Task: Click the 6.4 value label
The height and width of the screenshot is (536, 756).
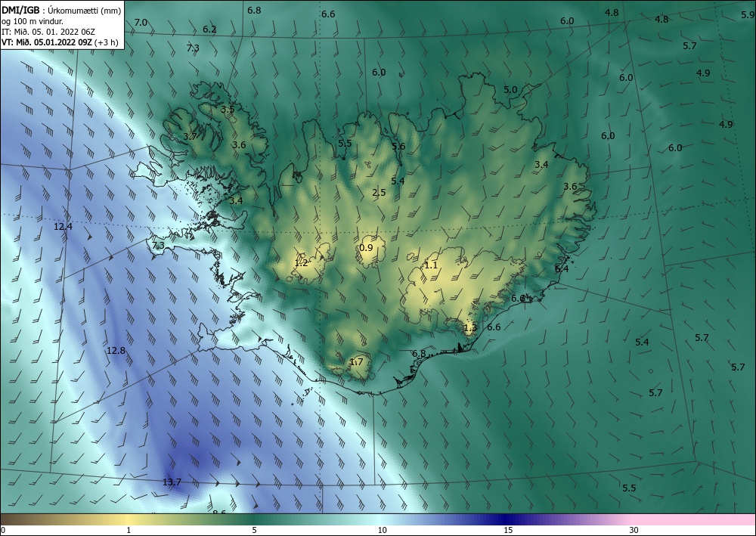Action: pos(562,268)
